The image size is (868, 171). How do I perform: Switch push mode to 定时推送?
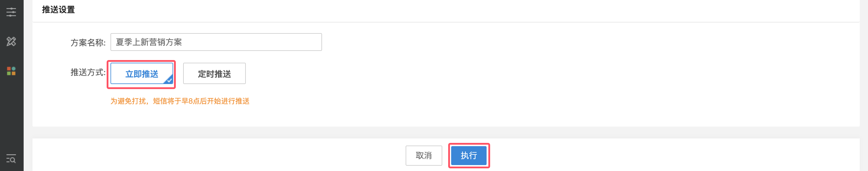[x=214, y=74]
